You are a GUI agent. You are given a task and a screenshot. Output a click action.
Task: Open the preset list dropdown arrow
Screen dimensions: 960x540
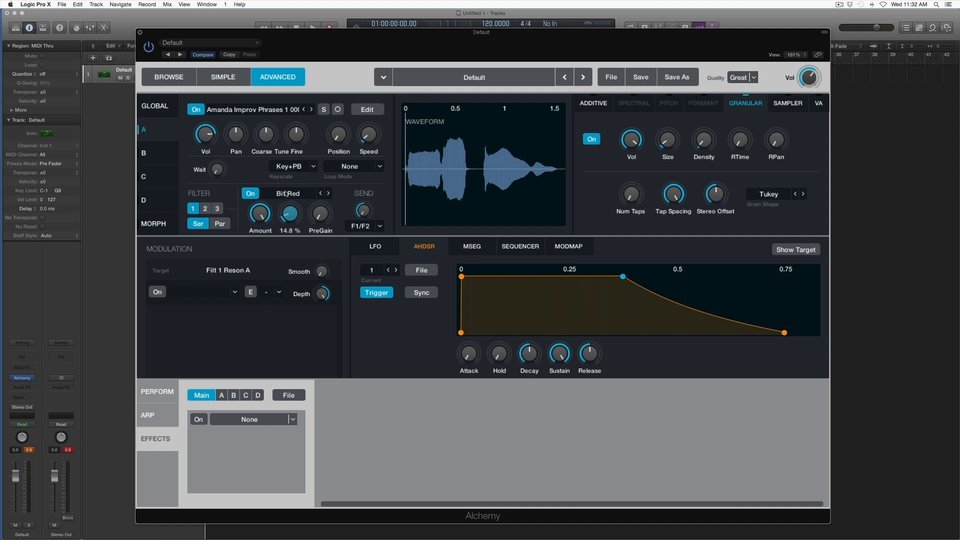point(383,78)
